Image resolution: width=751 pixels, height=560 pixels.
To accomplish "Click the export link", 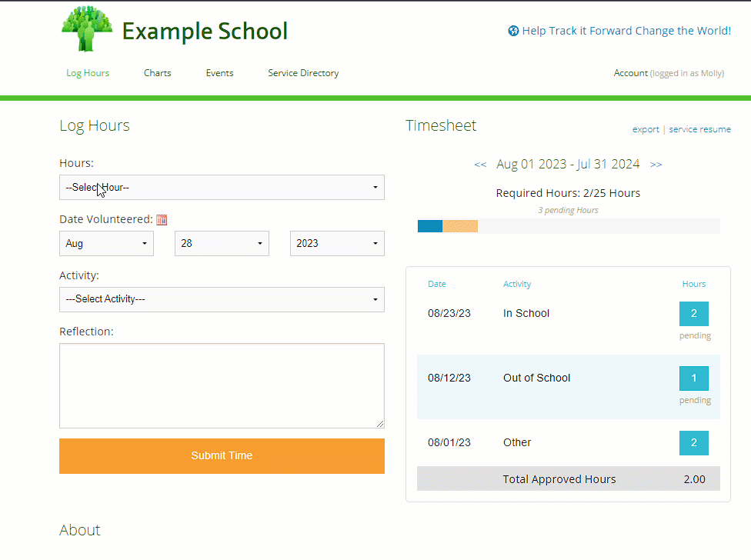I will (x=646, y=129).
